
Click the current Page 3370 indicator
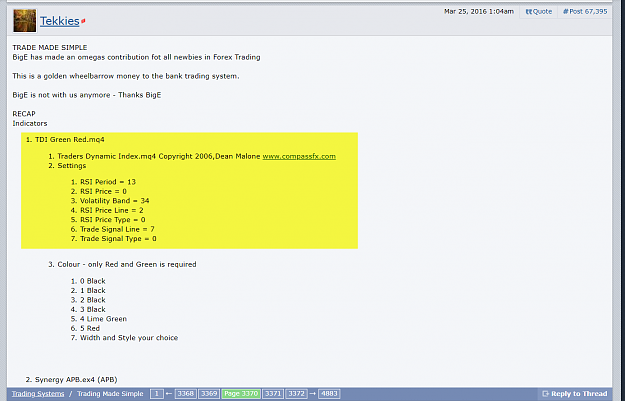pyautogui.click(x=241, y=394)
